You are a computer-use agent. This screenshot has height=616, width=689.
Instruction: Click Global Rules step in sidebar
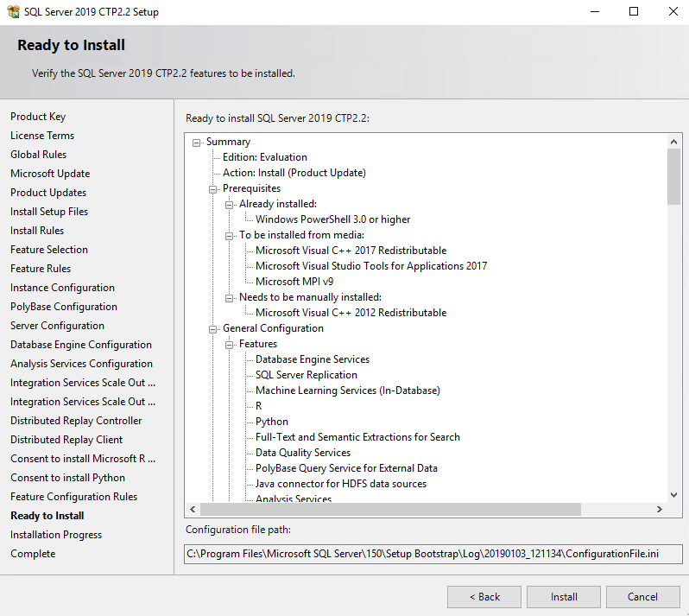(38, 155)
